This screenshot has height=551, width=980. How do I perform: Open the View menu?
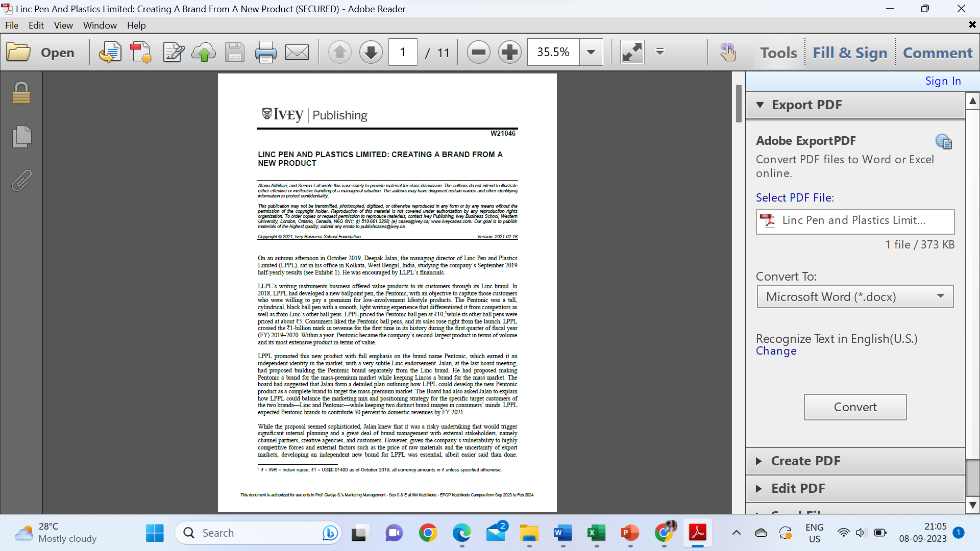click(63, 25)
